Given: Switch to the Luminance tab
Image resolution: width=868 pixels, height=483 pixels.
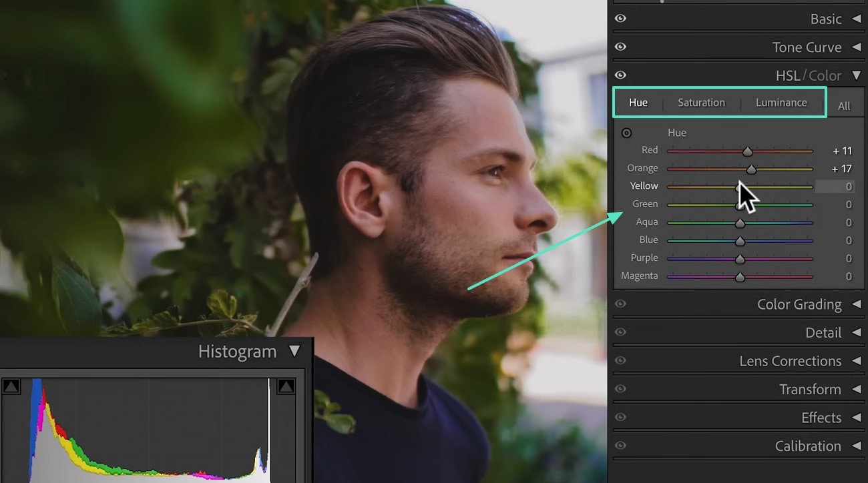Looking at the screenshot, I should (781, 102).
